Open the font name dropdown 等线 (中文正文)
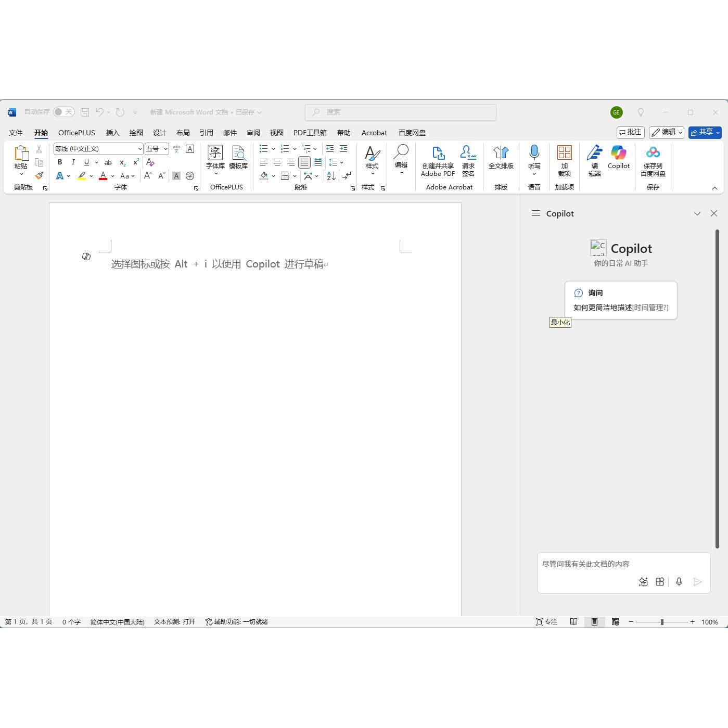The width and height of the screenshot is (728, 728). pos(140,149)
